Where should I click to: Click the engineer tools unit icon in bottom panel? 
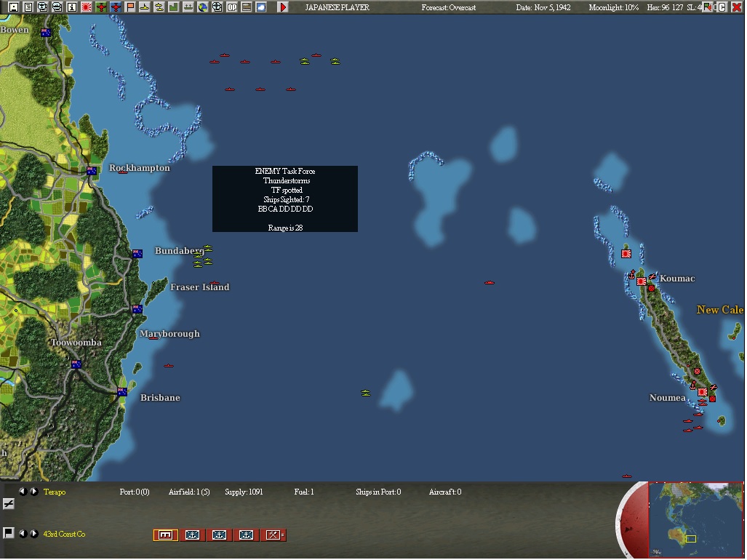click(x=273, y=535)
